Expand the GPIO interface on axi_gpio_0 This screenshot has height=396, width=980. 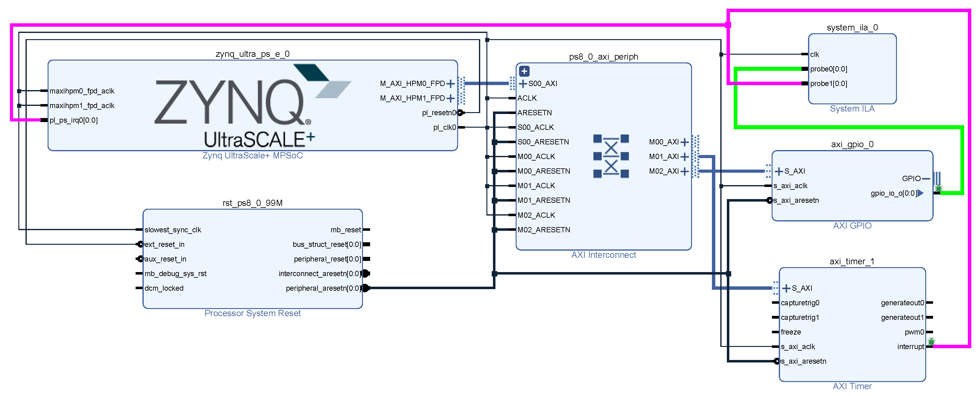tap(926, 179)
